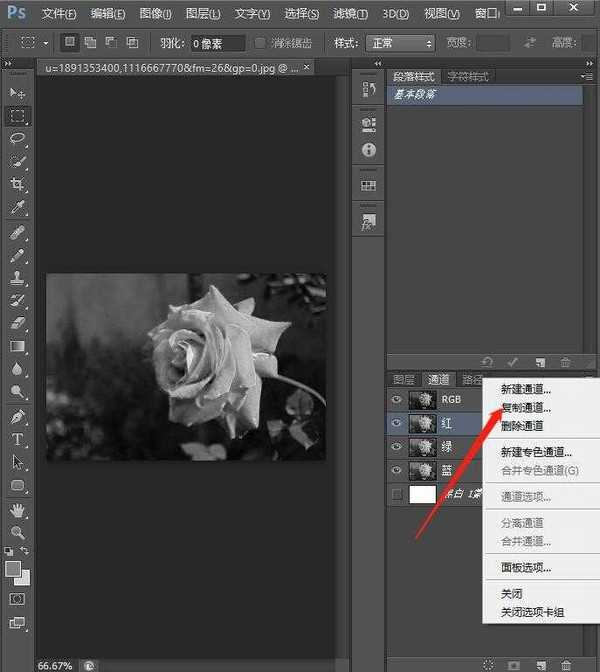Switch to the 图层 tab

pyautogui.click(x=404, y=380)
